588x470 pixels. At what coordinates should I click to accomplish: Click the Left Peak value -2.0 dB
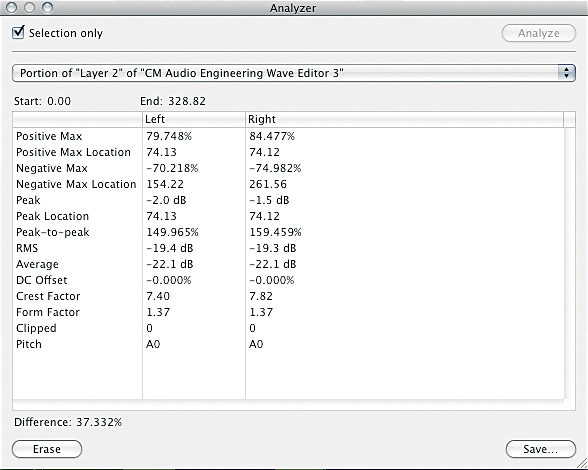(166, 200)
